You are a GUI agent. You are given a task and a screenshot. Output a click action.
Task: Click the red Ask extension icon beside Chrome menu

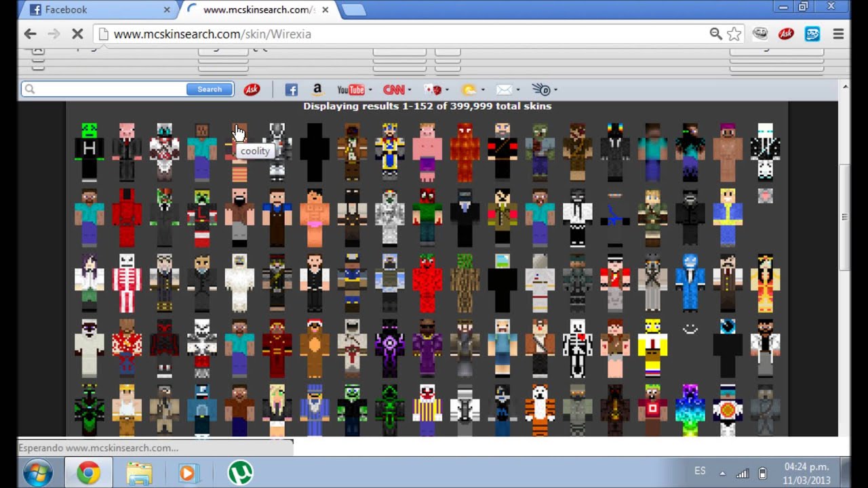point(786,34)
